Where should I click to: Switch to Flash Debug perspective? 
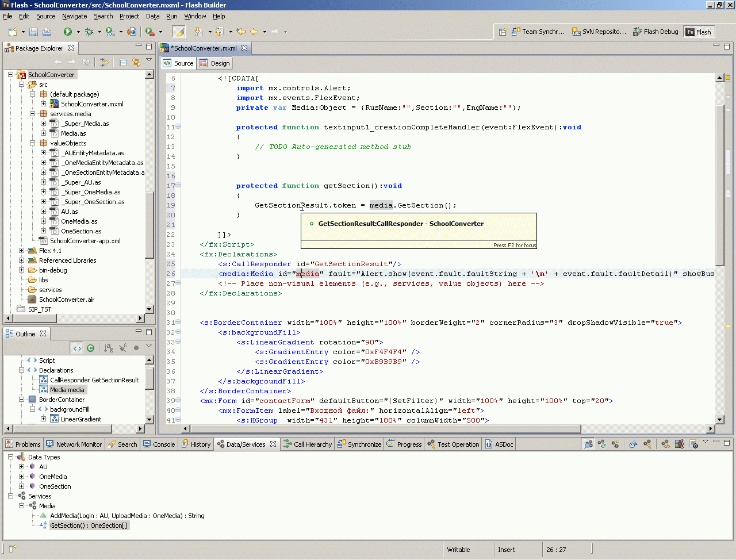tap(655, 32)
